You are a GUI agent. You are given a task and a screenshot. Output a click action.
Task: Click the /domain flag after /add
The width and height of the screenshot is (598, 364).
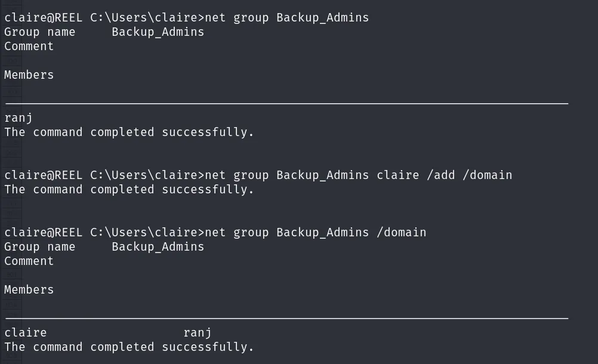point(487,175)
